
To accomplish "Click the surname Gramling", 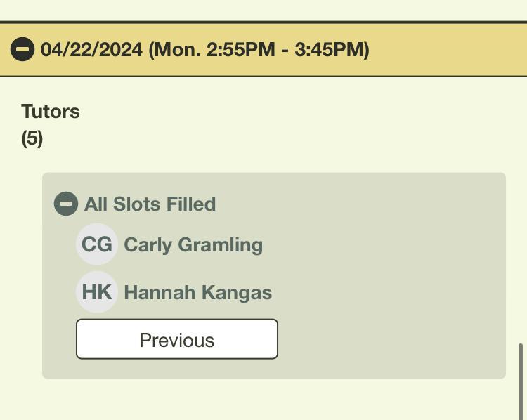I will pos(220,245).
